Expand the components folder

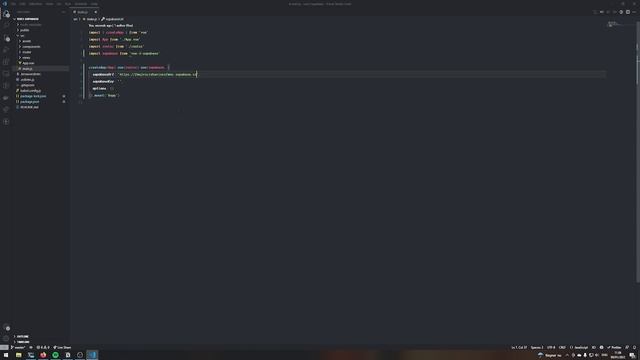[31, 47]
